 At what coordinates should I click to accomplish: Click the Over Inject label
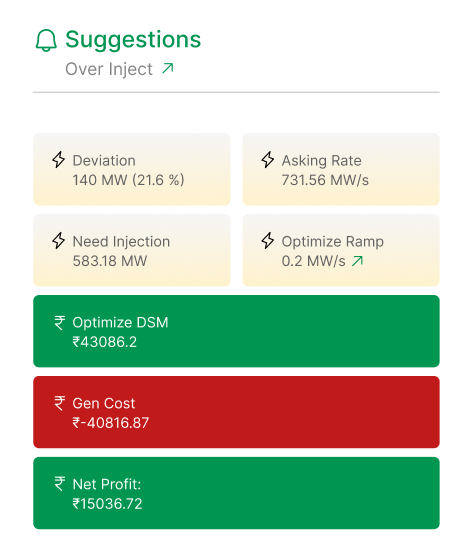point(109,69)
